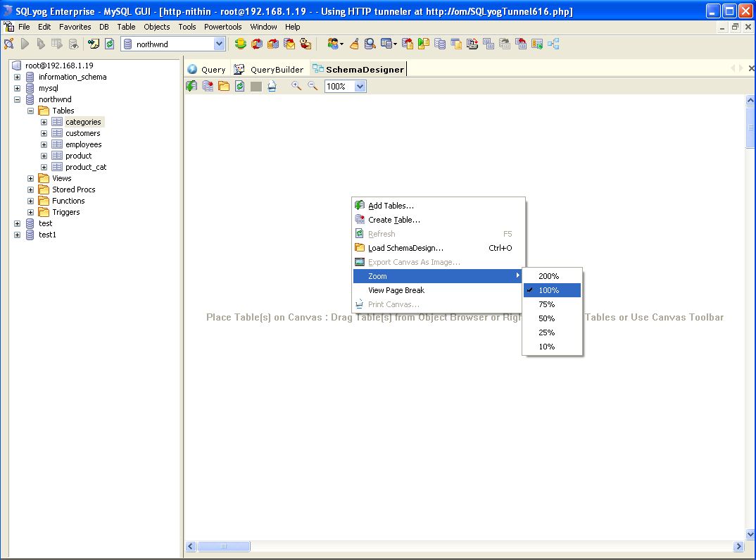Select root@192.168.1.19 connection node
Viewport: 756px width, 560px height.
(59, 66)
